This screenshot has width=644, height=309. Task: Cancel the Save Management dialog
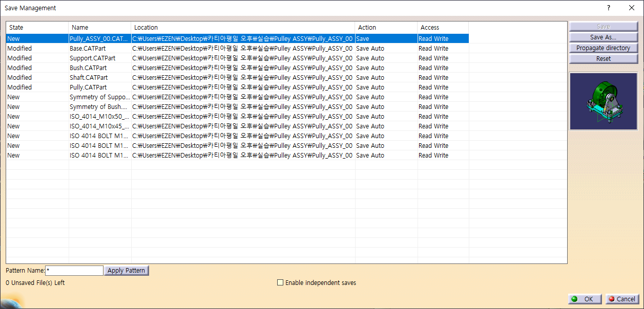tap(621, 299)
